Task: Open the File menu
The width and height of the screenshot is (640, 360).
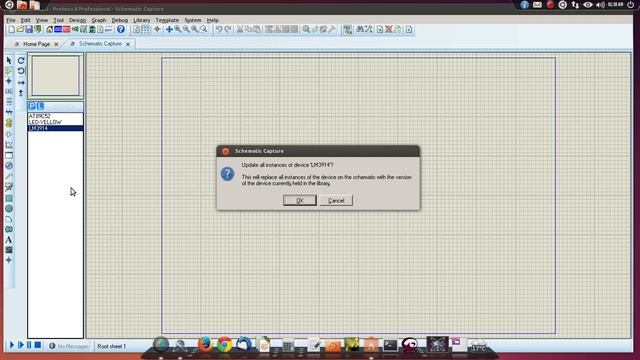Action: tap(11, 20)
